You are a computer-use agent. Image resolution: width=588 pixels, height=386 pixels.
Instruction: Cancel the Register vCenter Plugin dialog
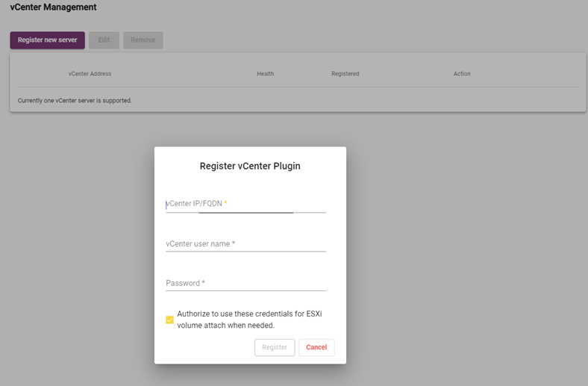tap(316, 347)
